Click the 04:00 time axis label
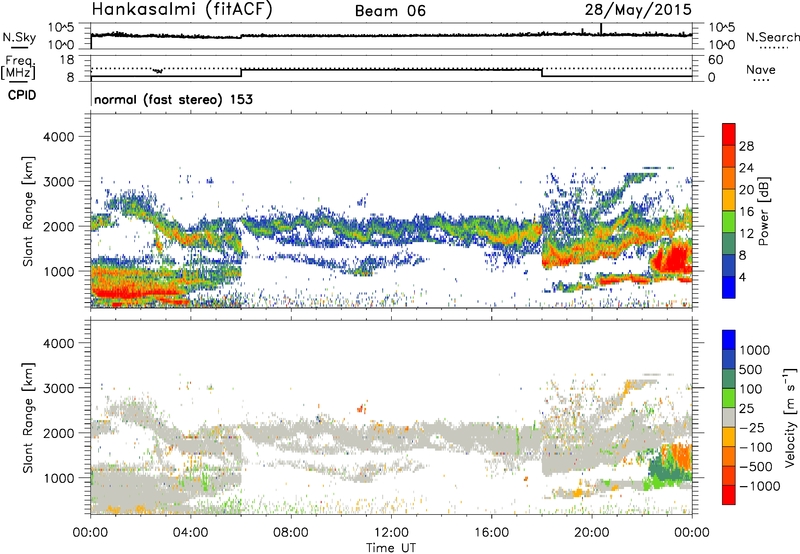 tap(191, 533)
